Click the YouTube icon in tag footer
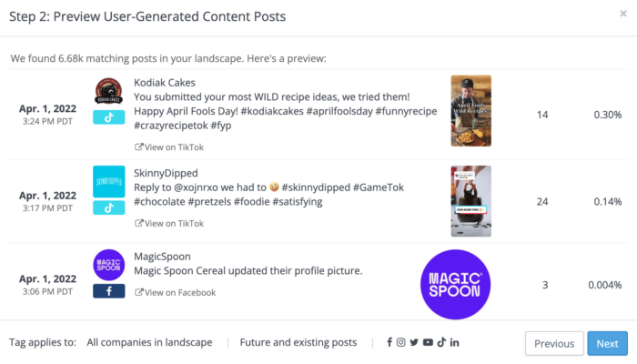This screenshot has height=364, width=637. [x=428, y=342]
